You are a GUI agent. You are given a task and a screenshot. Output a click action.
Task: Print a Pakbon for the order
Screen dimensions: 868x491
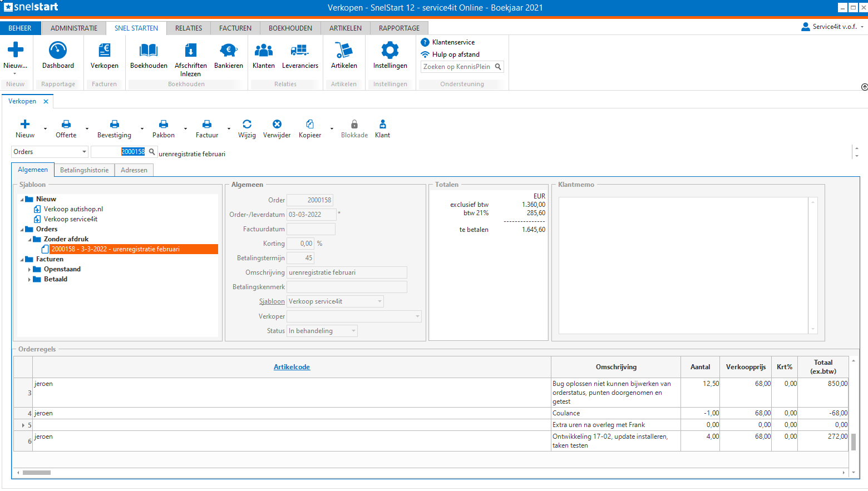[163, 128]
